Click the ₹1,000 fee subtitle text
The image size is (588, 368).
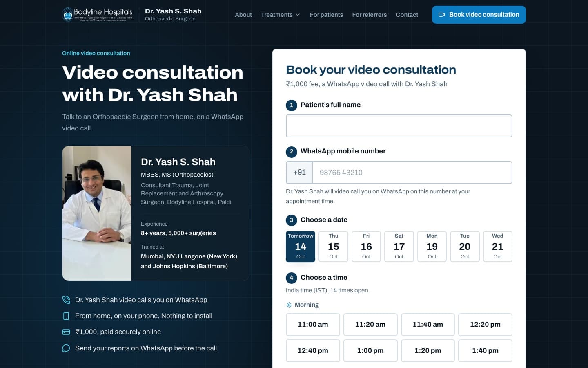point(367,84)
